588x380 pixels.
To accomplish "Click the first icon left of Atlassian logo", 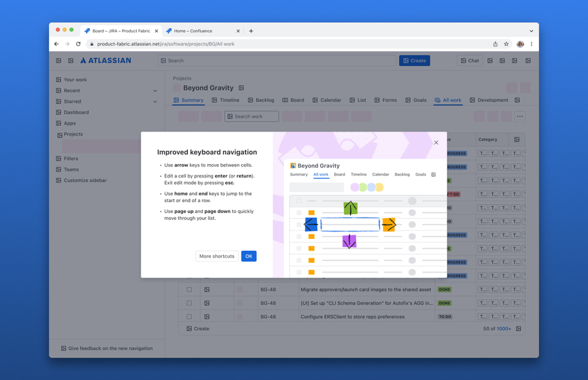I will (x=58, y=61).
